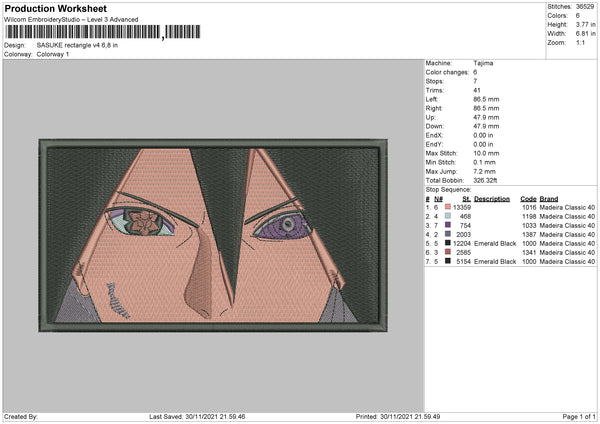The height and width of the screenshot is (424, 600).
Task: Click the 'Brand' column header
Action: 549,199
